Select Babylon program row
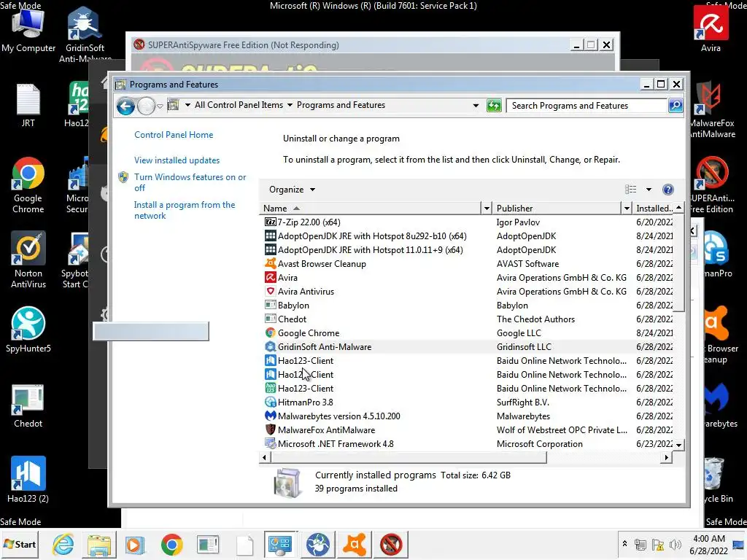 pyautogui.click(x=468, y=306)
